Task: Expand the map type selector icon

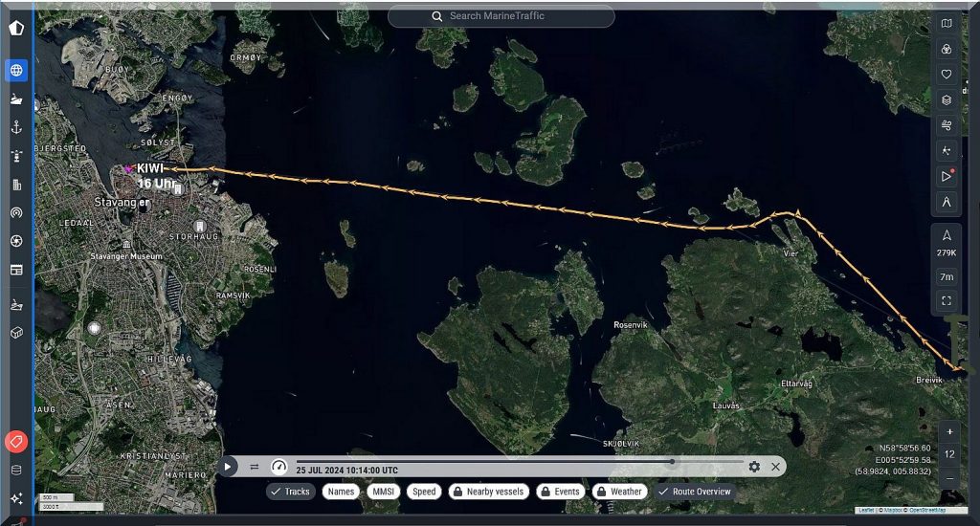Action: (x=946, y=24)
